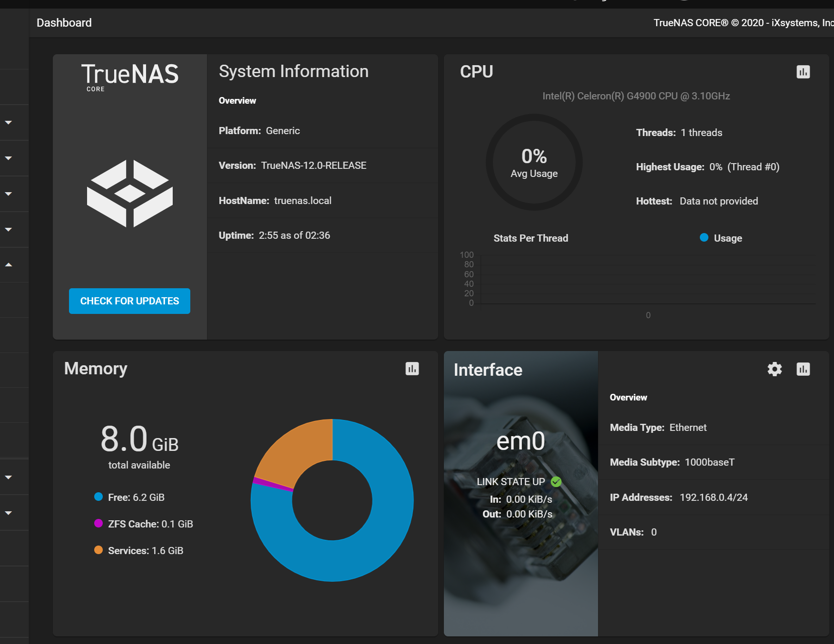Click the magenta ZFS Cache legend dot
Viewport: 834px width, 644px height.
tap(98, 523)
